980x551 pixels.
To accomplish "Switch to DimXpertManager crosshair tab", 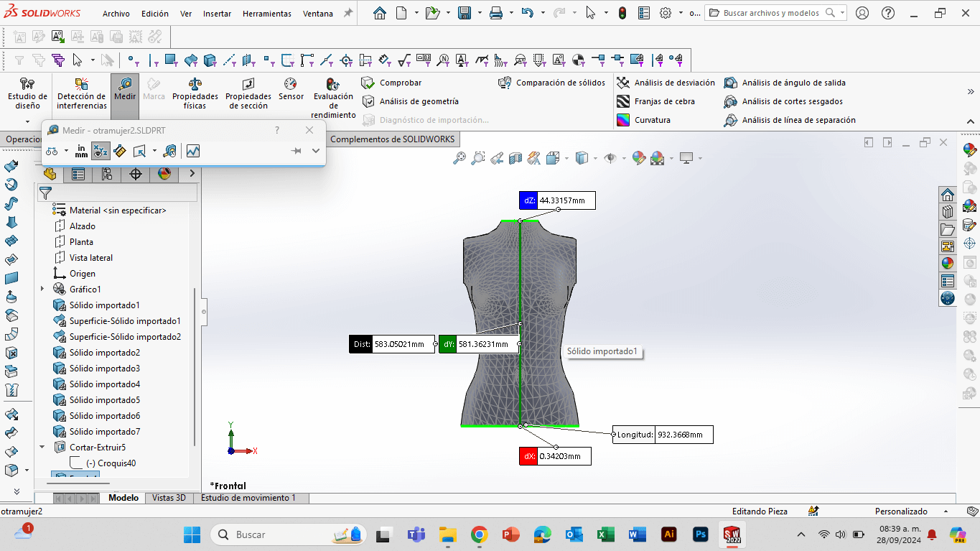I will [x=136, y=174].
